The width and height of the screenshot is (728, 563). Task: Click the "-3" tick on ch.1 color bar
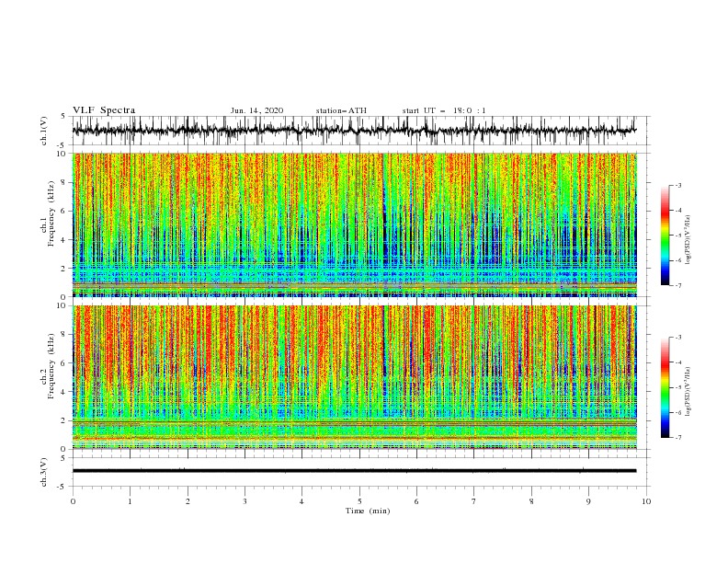pyautogui.click(x=677, y=185)
